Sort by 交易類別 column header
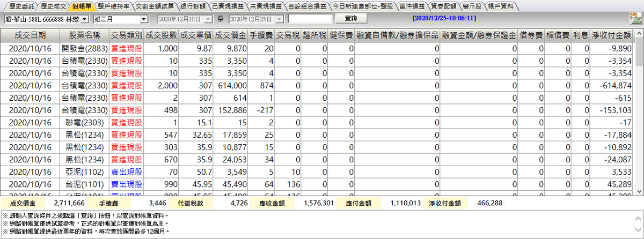The height and width of the screenshot is (239, 644). (127, 35)
